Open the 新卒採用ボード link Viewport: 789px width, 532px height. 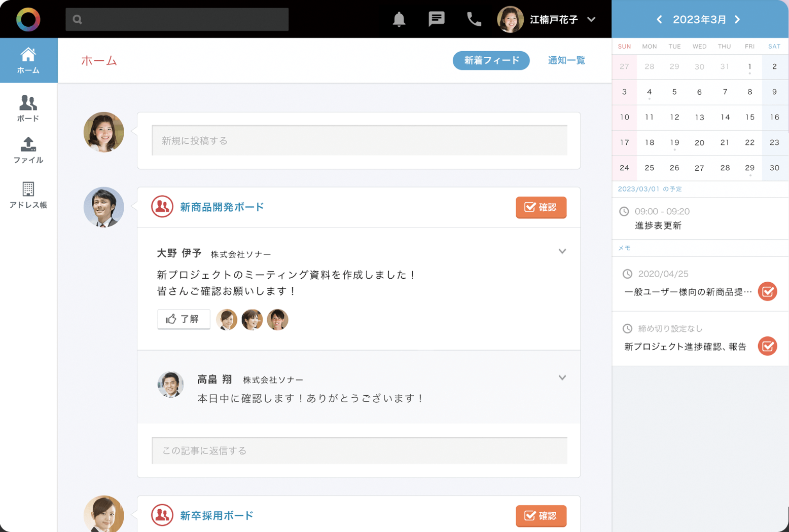[x=217, y=515]
